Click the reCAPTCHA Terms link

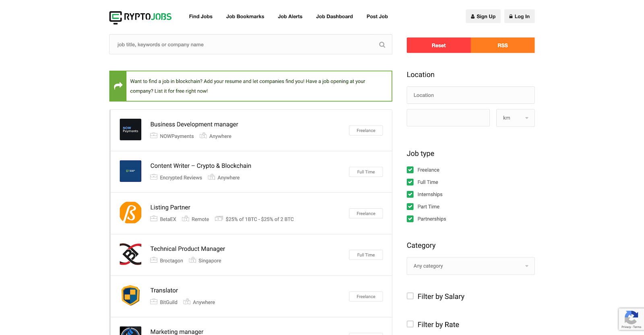pyautogui.click(x=637, y=327)
